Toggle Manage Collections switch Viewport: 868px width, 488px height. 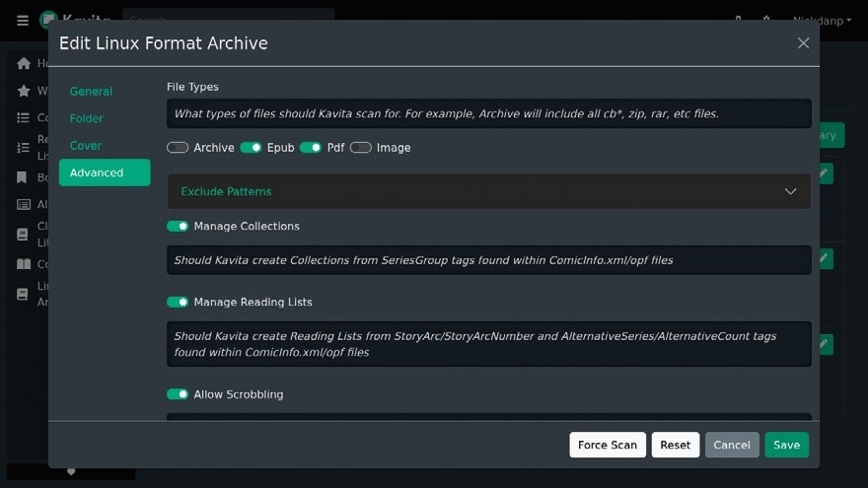coord(178,227)
